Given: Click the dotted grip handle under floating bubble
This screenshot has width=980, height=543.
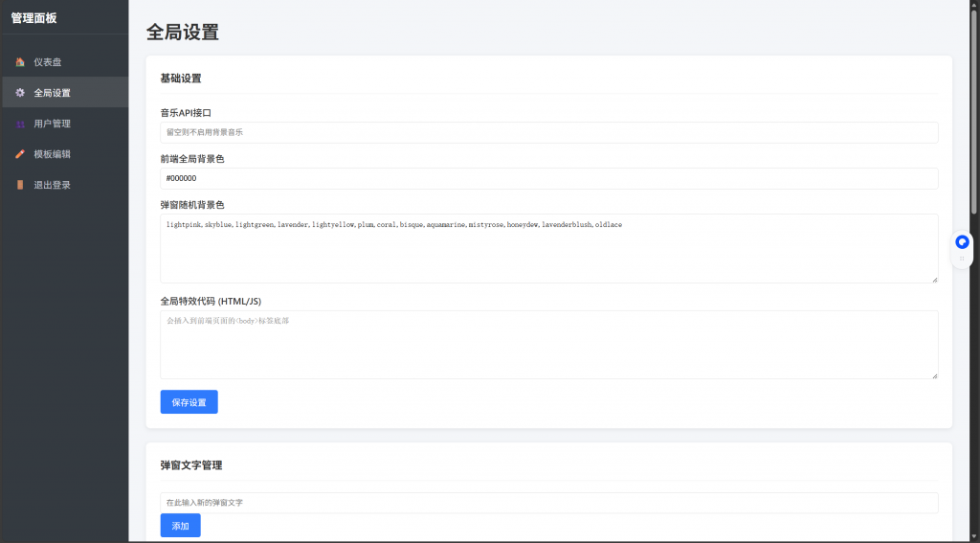Looking at the screenshot, I should point(962,259).
